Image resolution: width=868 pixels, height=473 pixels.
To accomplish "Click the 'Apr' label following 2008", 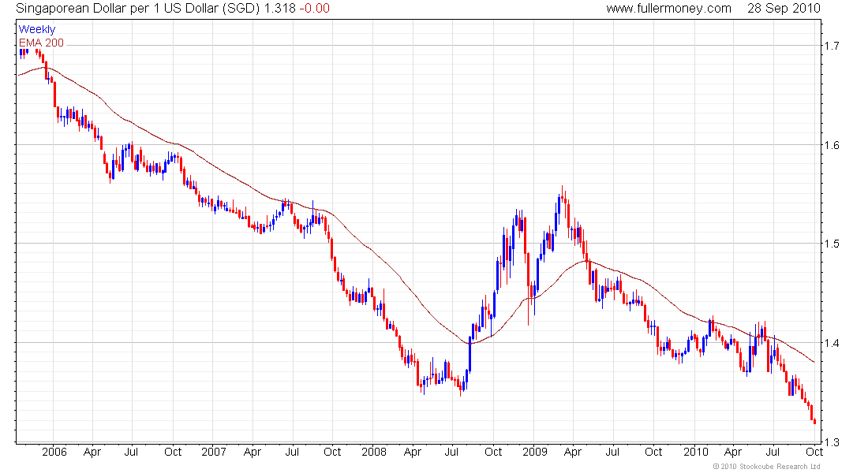I will (413, 452).
